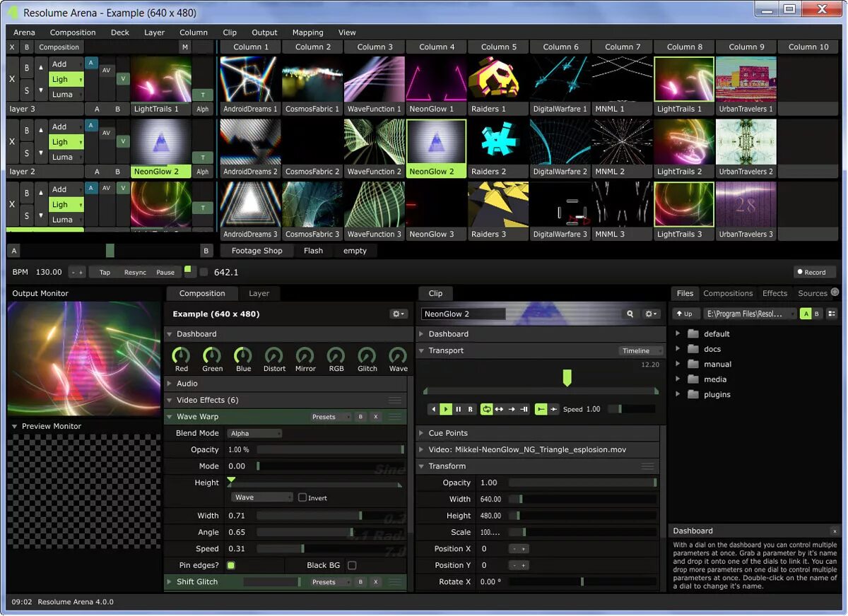848x616 pixels.
Task: Enable loop playback mode icon
Action: (487, 409)
